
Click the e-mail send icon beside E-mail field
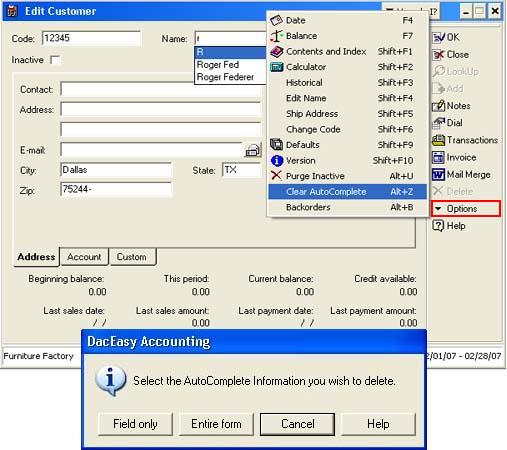tap(253, 150)
